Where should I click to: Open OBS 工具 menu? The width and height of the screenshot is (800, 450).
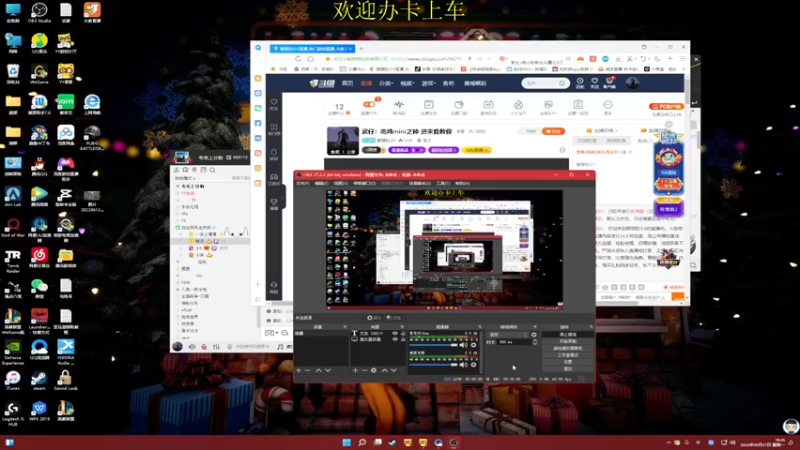pyautogui.click(x=443, y=183)
